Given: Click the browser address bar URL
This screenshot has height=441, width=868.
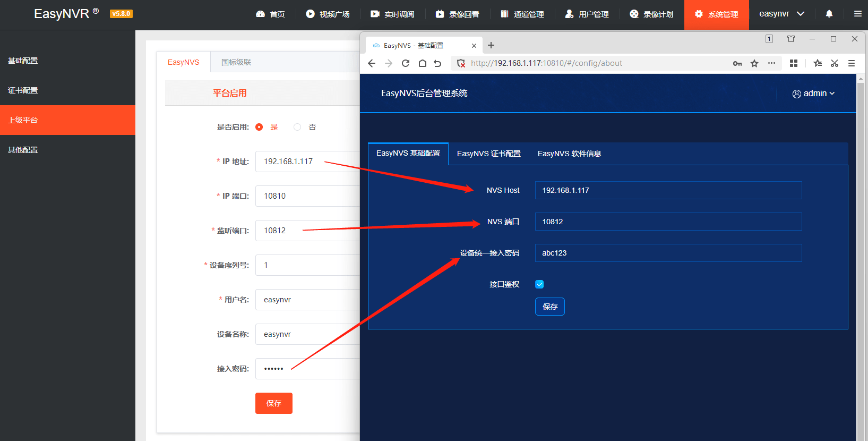Looking at the screenshot, I should click(x=546, y=63).
